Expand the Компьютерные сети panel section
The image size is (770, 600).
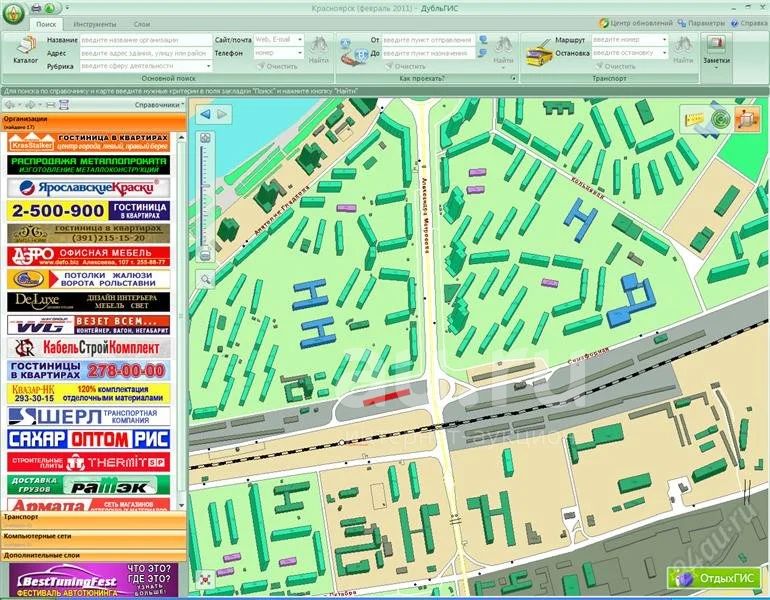(x=93, y=539)
